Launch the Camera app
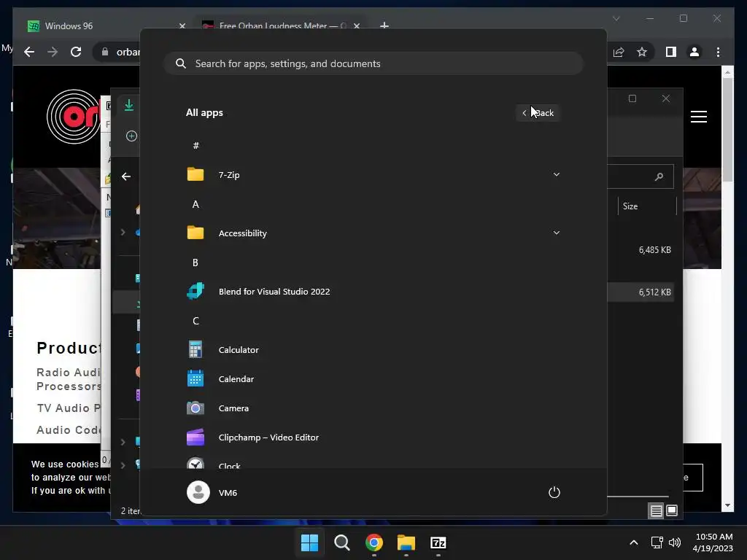Viewport: 747px width, 560px height. (x=373, y=408)
